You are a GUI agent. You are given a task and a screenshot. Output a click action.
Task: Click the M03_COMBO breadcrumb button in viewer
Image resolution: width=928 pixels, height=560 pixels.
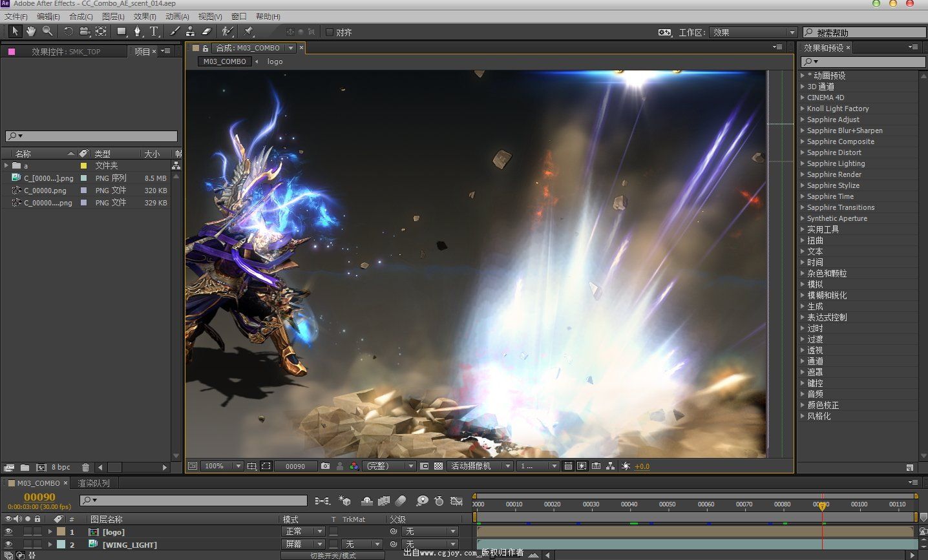[x=224, y=61]
